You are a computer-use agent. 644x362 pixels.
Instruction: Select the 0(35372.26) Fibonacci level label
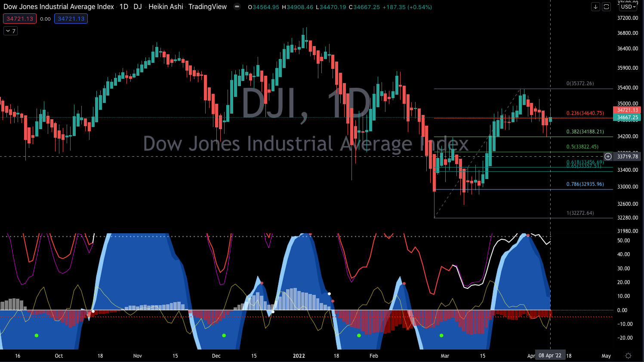[580, 84]
